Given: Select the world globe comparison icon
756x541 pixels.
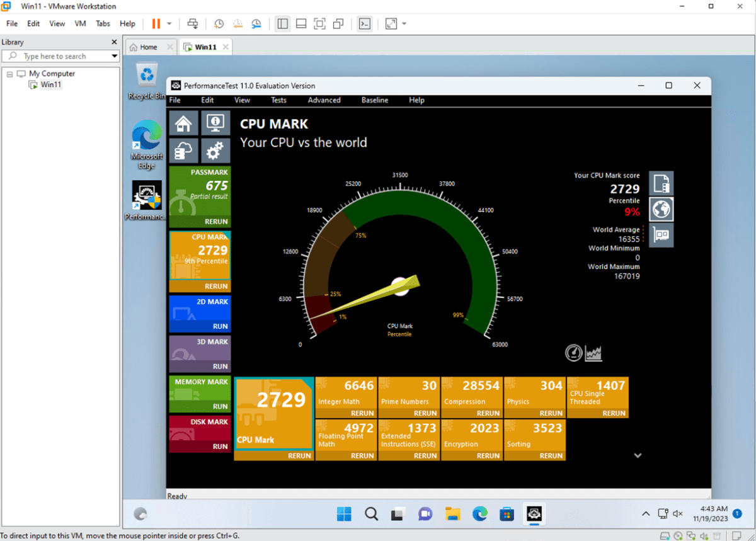Looking at the screenshot, I should click(661, 209).
